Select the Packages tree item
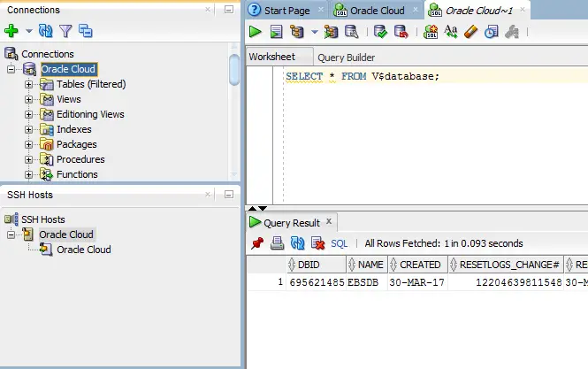 77,144
